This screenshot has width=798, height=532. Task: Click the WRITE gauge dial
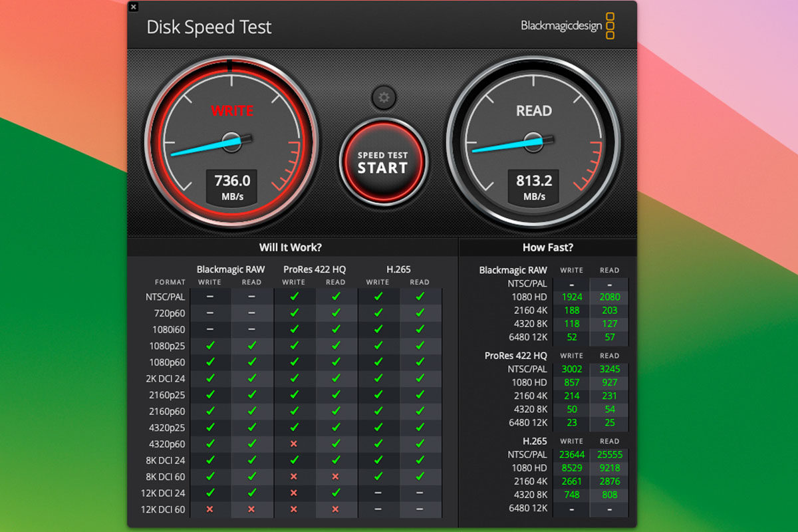pos(231,143)
